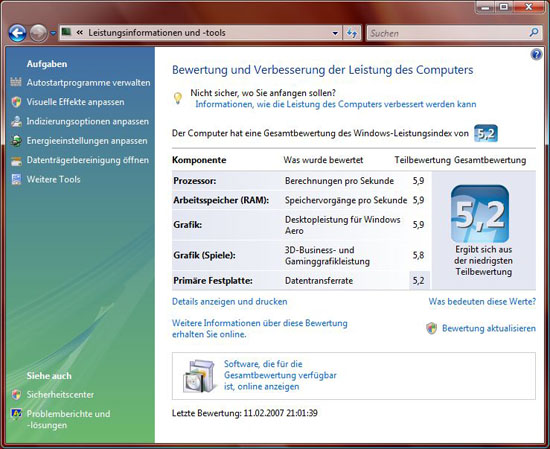Open Datenträgerbereinigung öffnen
Viewport: 550px width, 449px height.
coord(88,160)
